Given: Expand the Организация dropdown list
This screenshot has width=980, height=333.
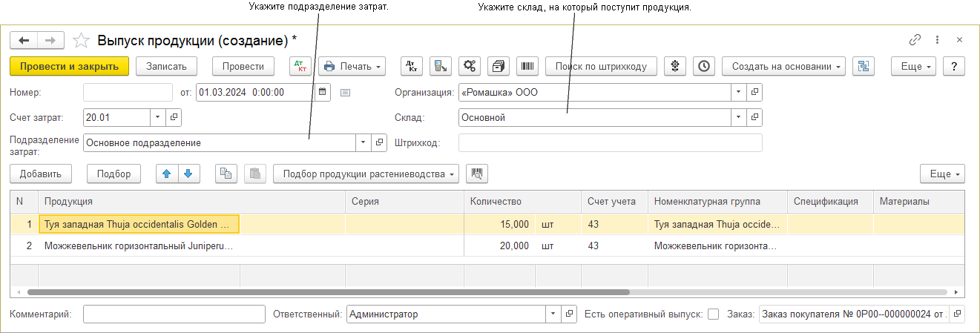Looking at the screenshot, I should coord(738,92).
